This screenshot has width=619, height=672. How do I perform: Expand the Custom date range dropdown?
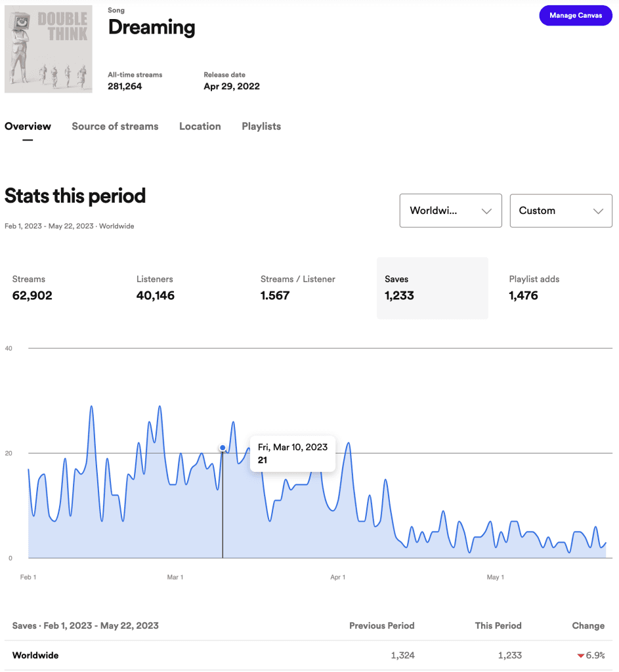tap(561, 211)
